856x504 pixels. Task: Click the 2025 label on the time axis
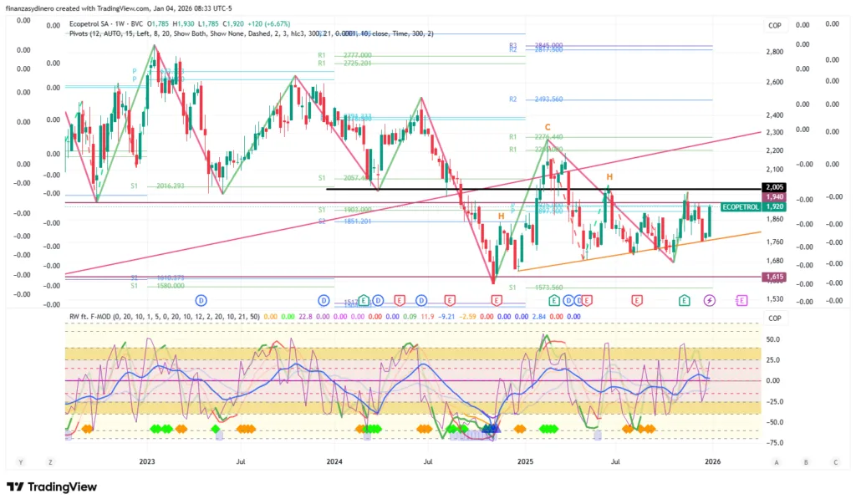tap(525, 461)
